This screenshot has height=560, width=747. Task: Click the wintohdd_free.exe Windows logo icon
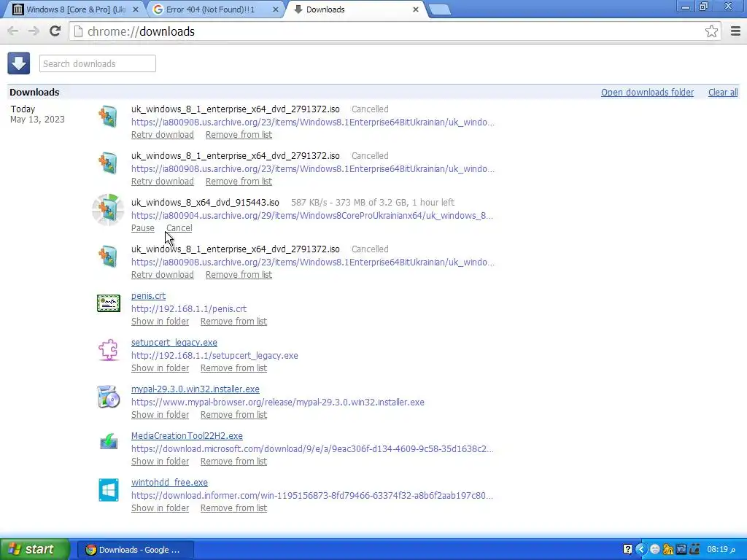(109, 490)
